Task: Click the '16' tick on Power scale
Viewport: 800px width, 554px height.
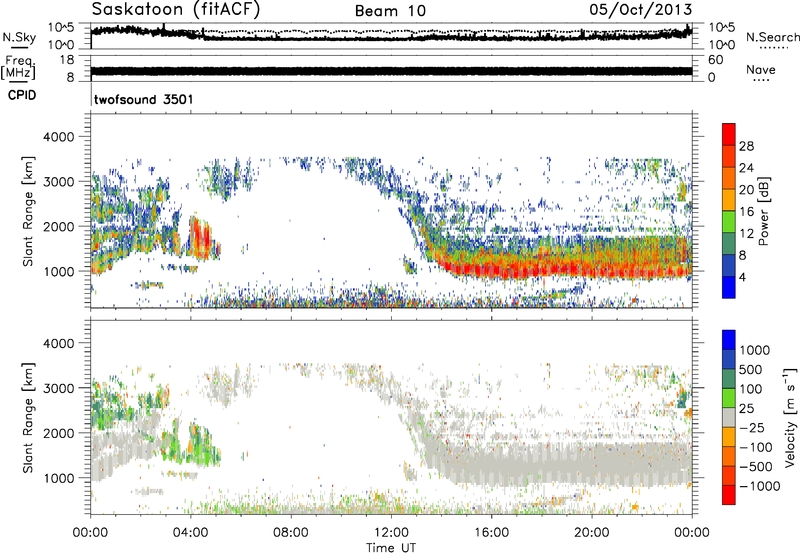Action: tap(746, 212)
